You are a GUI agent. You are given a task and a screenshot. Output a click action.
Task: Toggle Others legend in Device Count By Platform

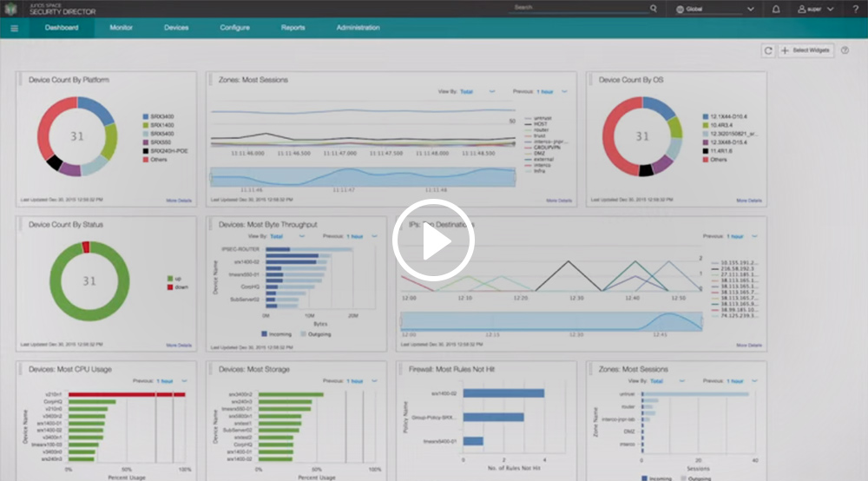[155, 160]
